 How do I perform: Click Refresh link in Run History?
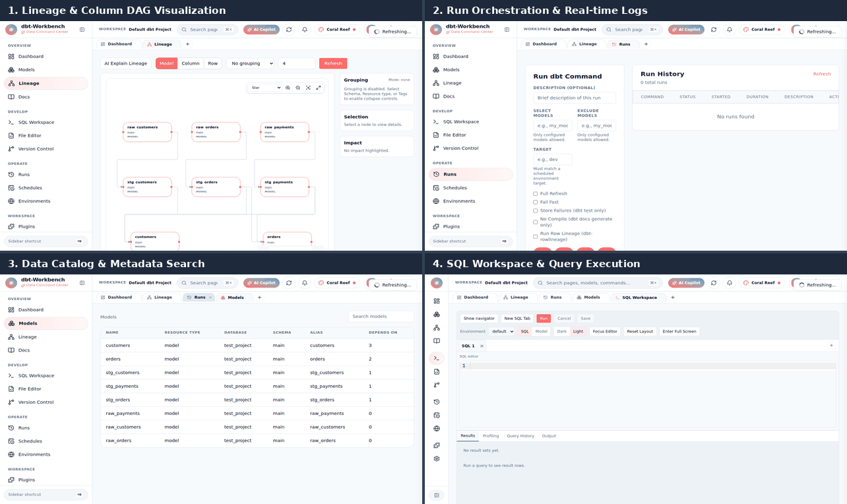tap(822, 74)
